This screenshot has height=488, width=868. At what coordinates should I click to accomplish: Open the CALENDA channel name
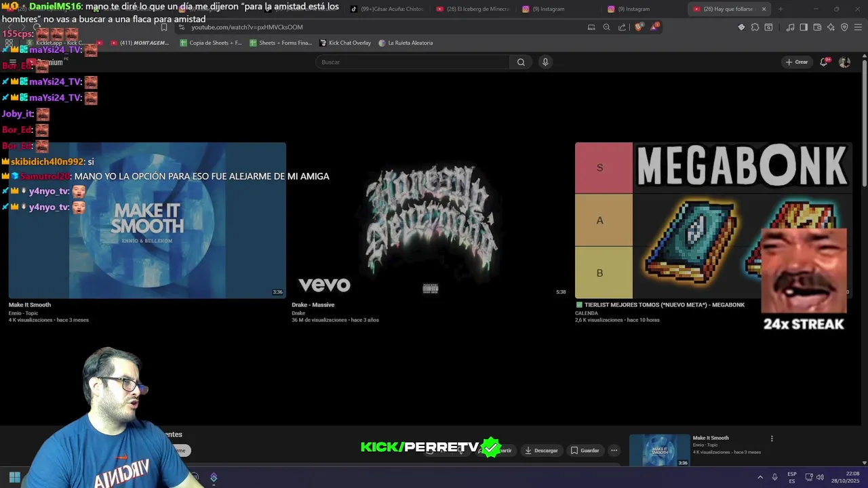586,313
